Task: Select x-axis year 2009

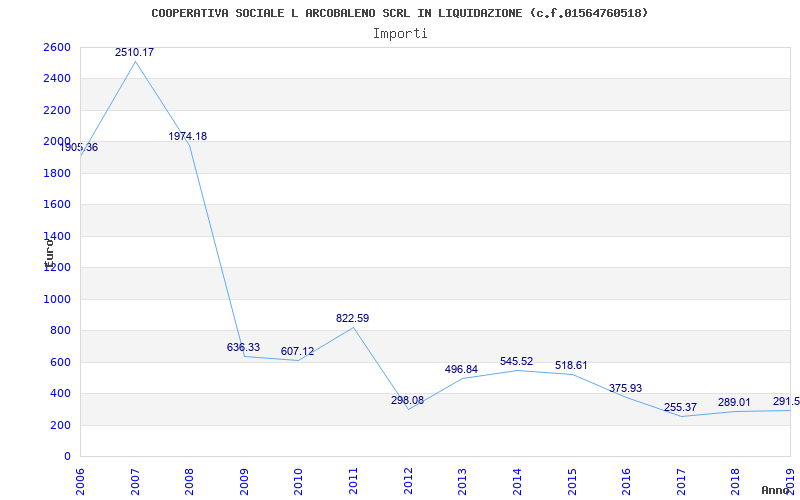Action: tap(244, 482)
